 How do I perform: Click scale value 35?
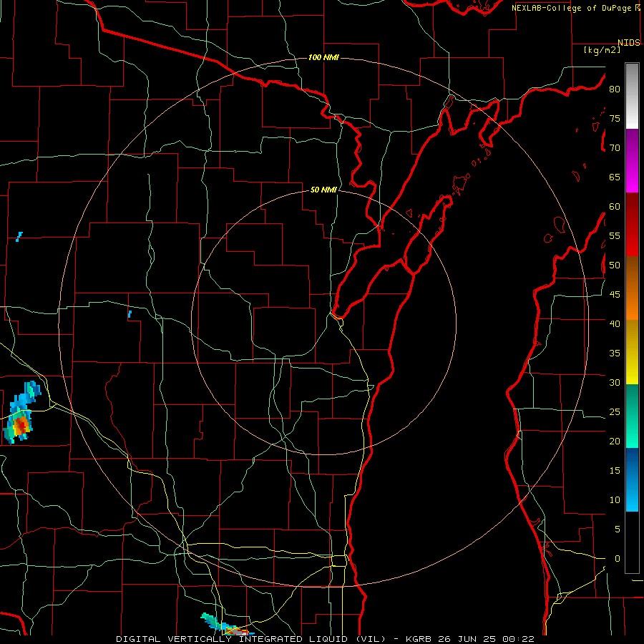(x=615, y=353)
